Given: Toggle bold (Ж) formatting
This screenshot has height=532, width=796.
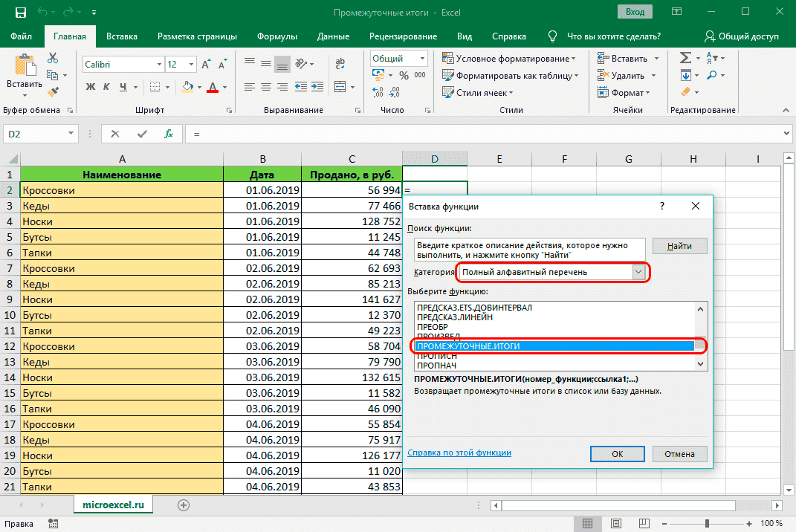Looking at the screenshot, I should tap(91, 87).
